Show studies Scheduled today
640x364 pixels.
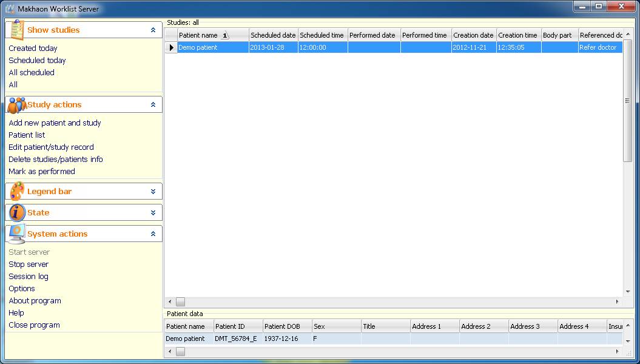(37, 61)
